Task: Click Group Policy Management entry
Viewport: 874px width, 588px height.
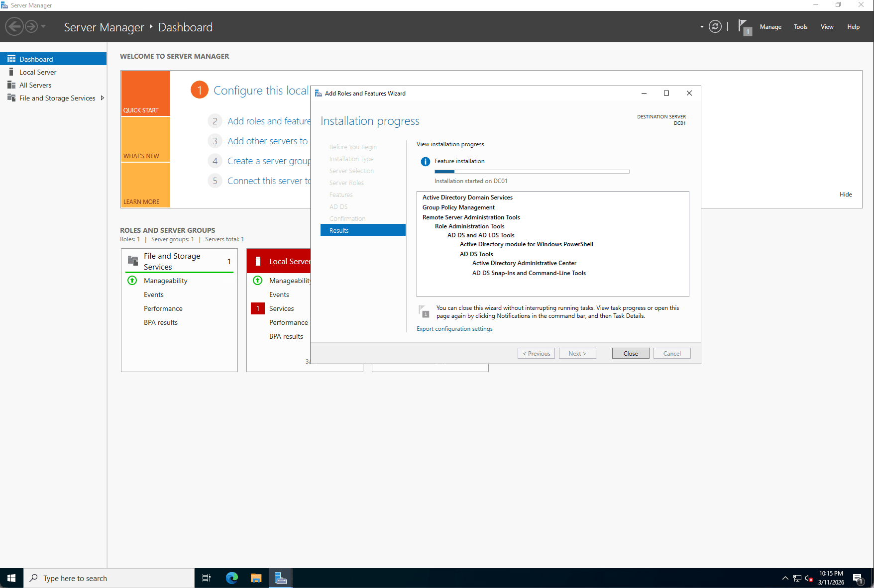Action: [458, 207]
